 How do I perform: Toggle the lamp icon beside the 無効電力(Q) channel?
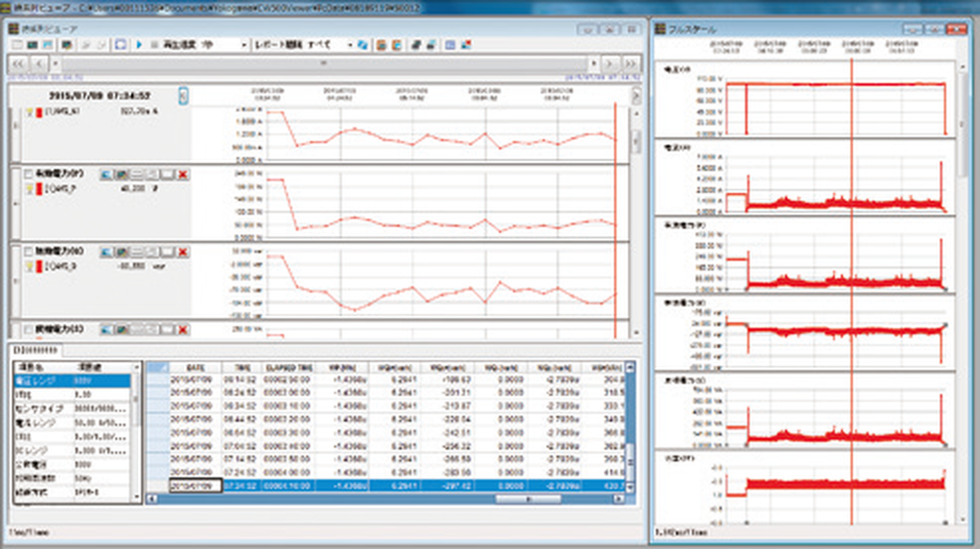(x=29, y=267)
